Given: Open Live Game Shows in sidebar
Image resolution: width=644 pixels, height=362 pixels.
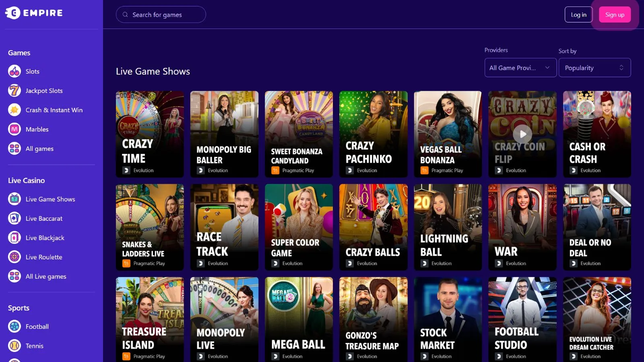Looking at the screenshot, I should 50,199.
